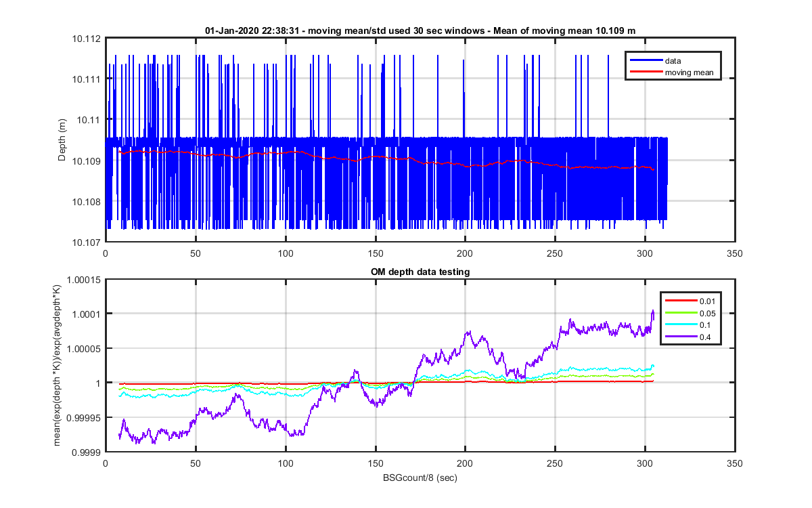Click the 10.11 tick label on top plot
This screenshot has width=812, height=508.
tap(89, 120)
